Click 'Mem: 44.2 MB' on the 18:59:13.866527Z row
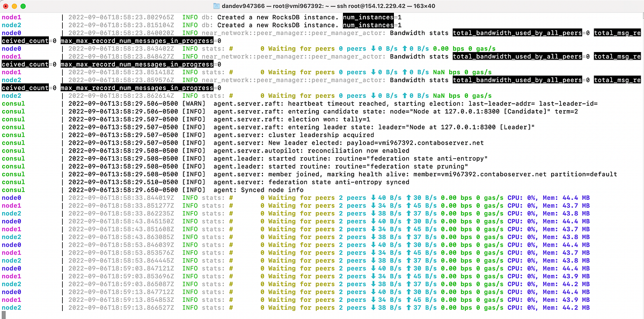 (566, 307)
